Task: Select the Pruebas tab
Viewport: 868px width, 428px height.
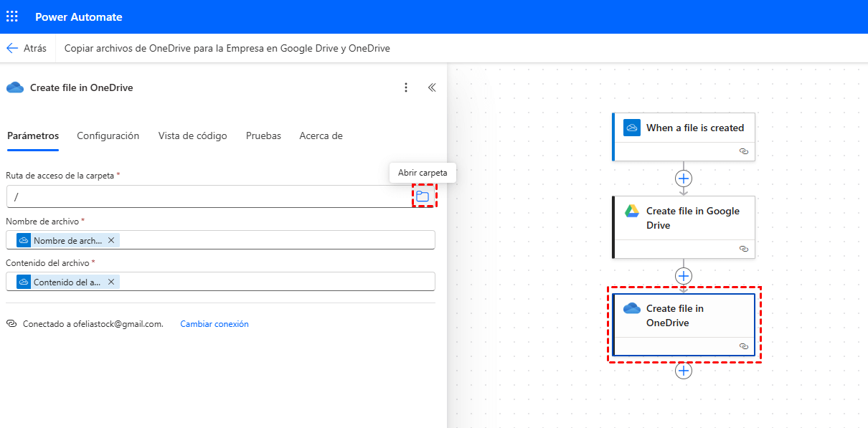Action: click(263, 135)
